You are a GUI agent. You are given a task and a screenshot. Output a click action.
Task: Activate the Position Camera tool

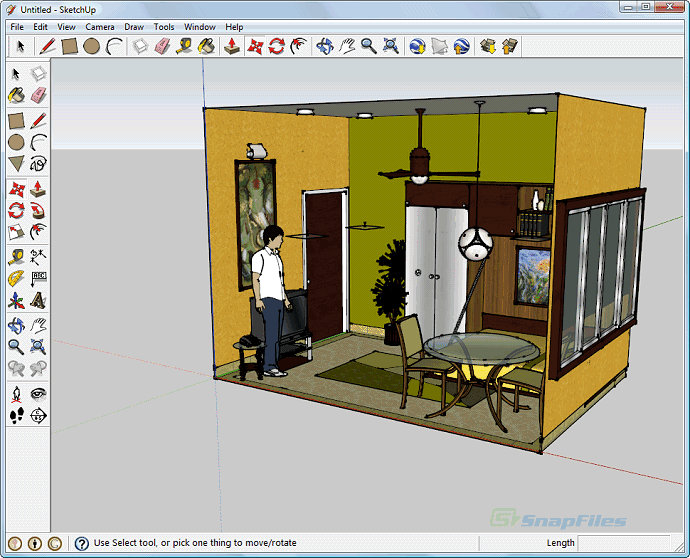pyautogui.click(x=16, y=394)
